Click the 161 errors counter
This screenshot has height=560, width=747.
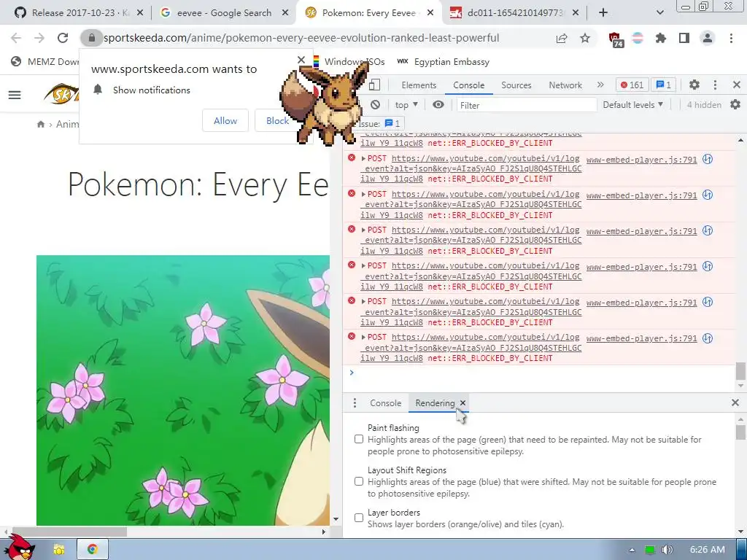632,85
